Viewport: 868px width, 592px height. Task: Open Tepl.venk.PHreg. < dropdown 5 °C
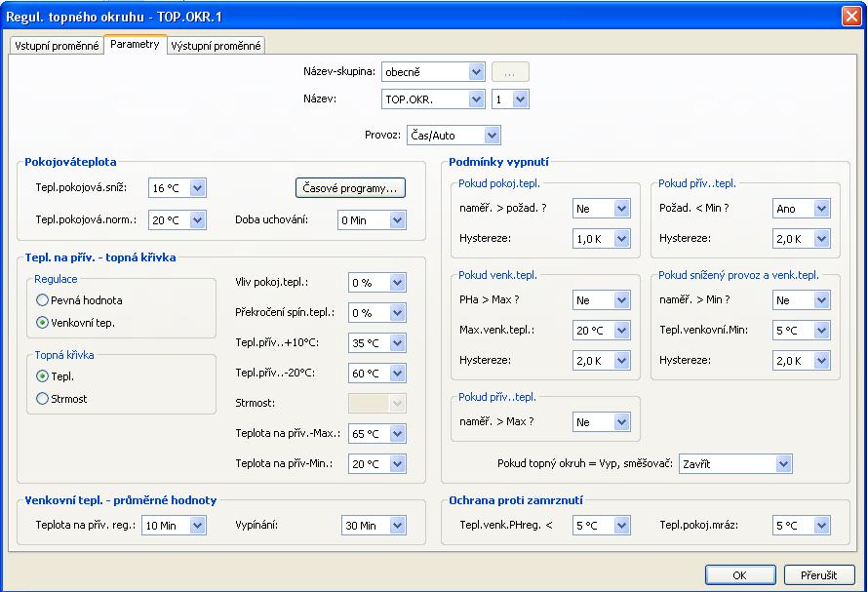pyautogui.click(x=601, y=526)
